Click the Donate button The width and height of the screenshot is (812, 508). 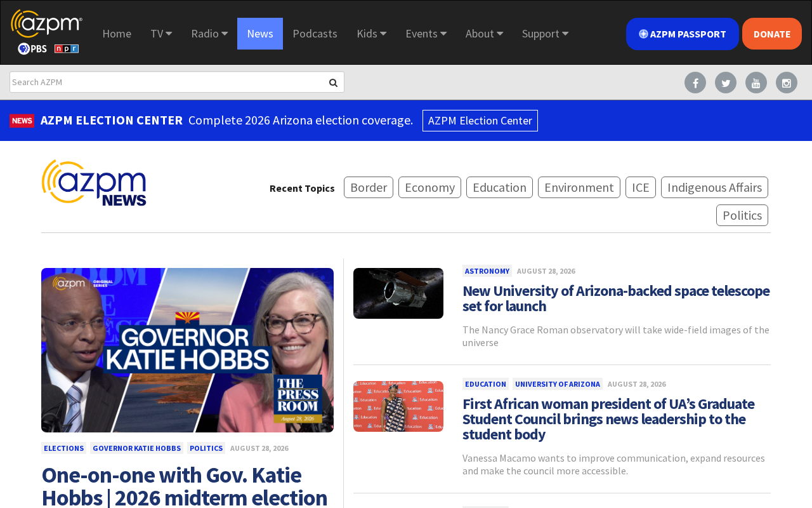(x=772, y=34)
